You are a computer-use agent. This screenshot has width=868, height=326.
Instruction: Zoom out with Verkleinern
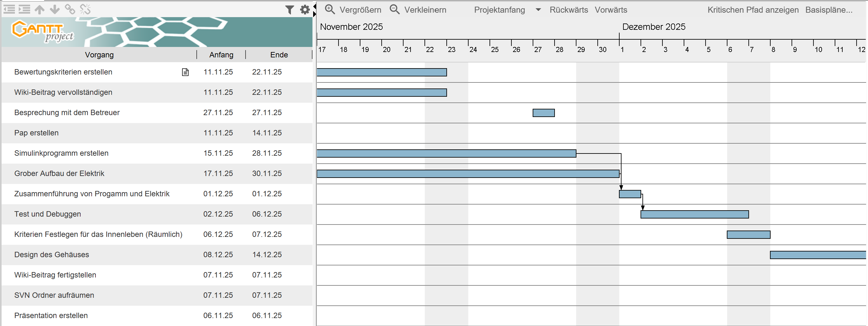point(418,10)
